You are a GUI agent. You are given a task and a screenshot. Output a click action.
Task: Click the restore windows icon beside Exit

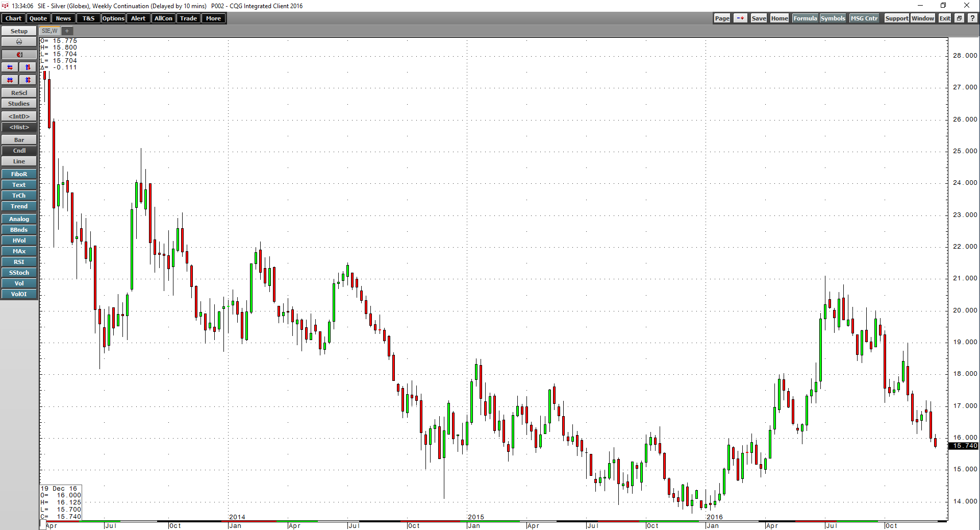point(959,18)
